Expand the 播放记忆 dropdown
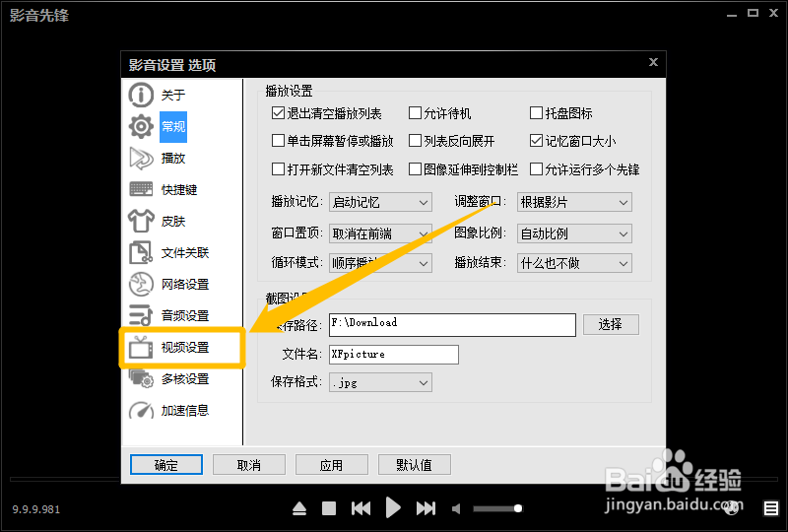 pyautogui.click(x=380, y=202)
